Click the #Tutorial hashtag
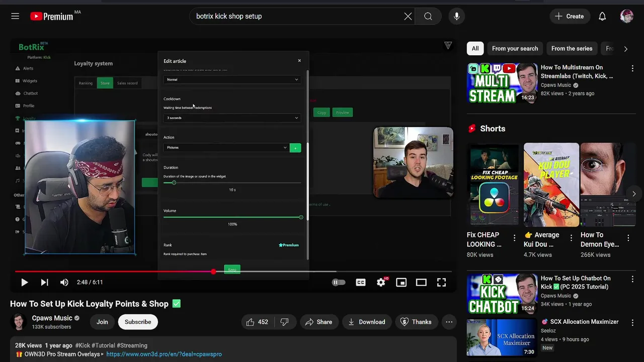This screenshot has width=644, height=362. (103, 345)
